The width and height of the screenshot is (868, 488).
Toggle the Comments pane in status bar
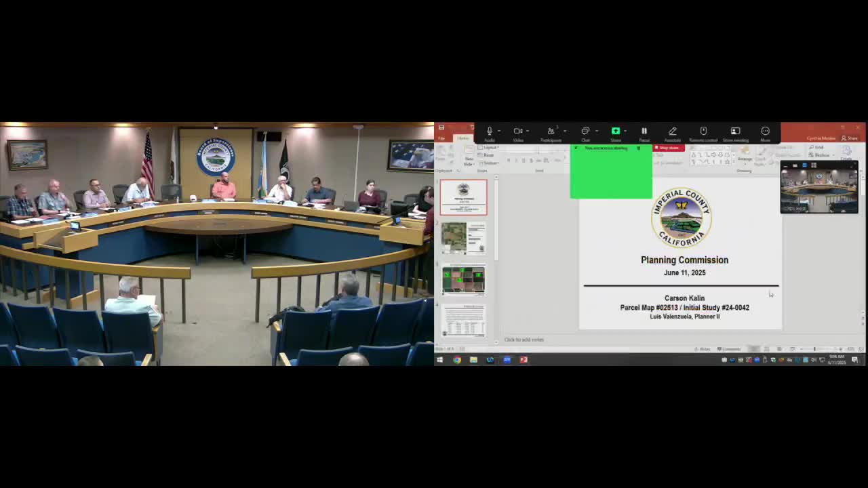click(x=729, y=349)
